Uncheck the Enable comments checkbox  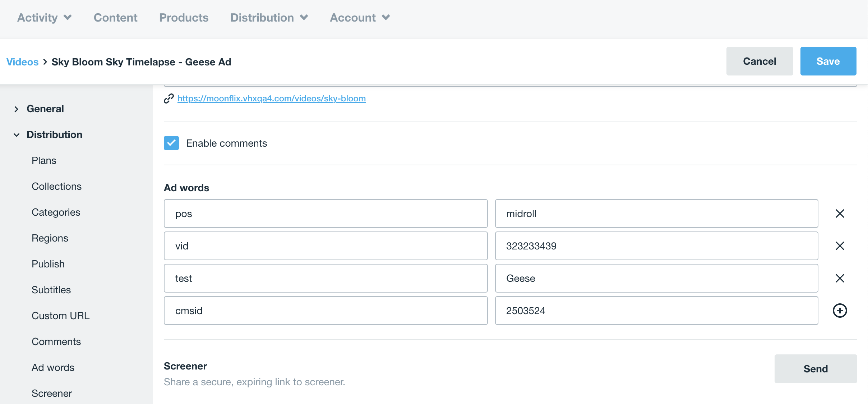(171, 143)
